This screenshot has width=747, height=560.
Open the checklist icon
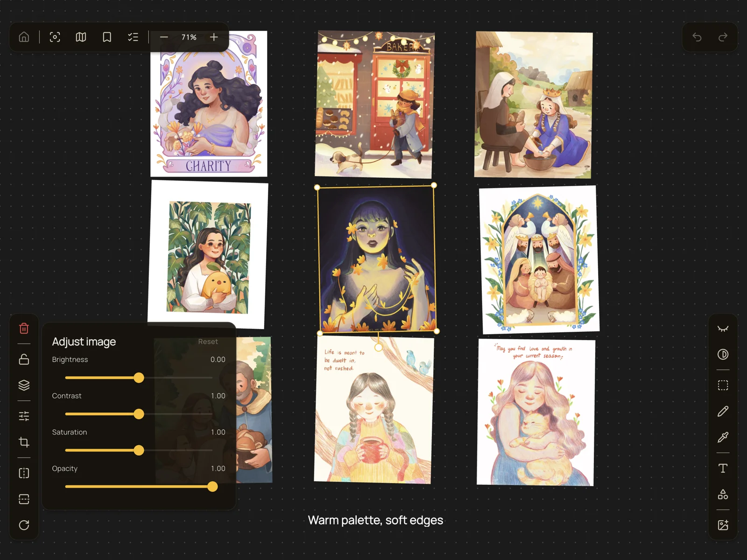point(133,37)
